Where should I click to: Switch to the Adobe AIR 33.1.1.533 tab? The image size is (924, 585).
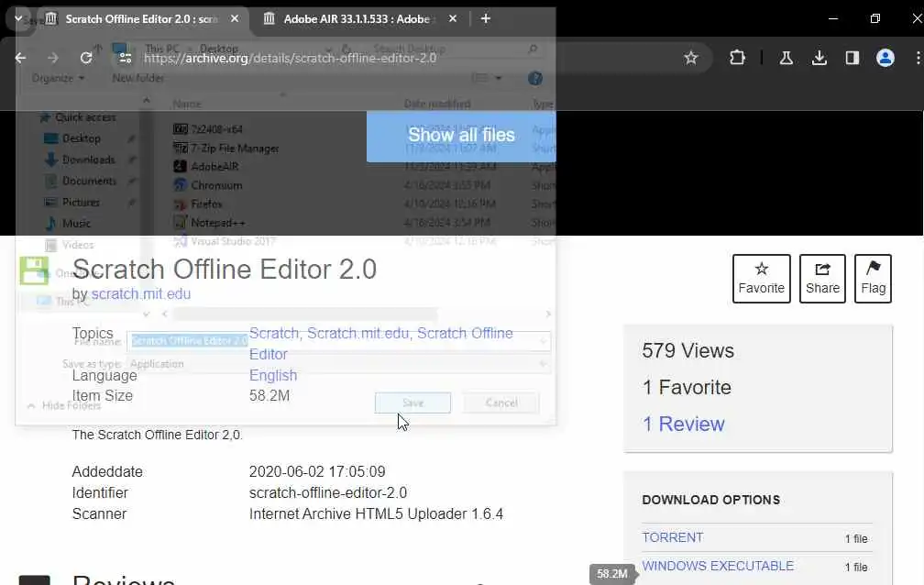(357, 19)
